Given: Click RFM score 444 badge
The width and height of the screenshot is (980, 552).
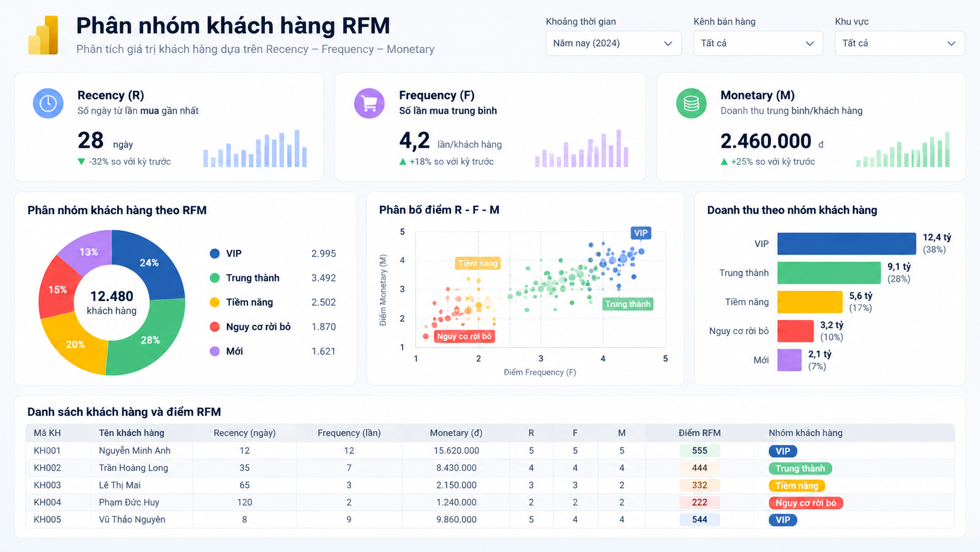Looking at the screenshot, I should pos(699,468).
